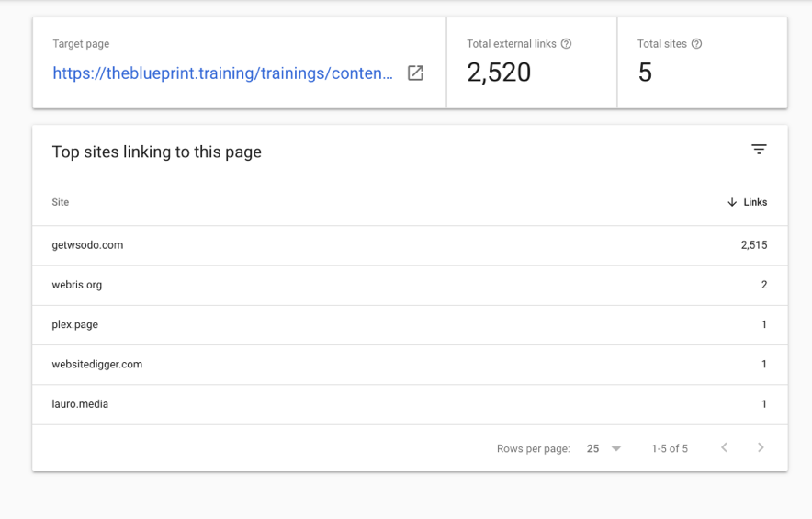The height and width of the screenshot is (519, 812).
Task: Open the table filter icon
Action: (x=759, y=149)
